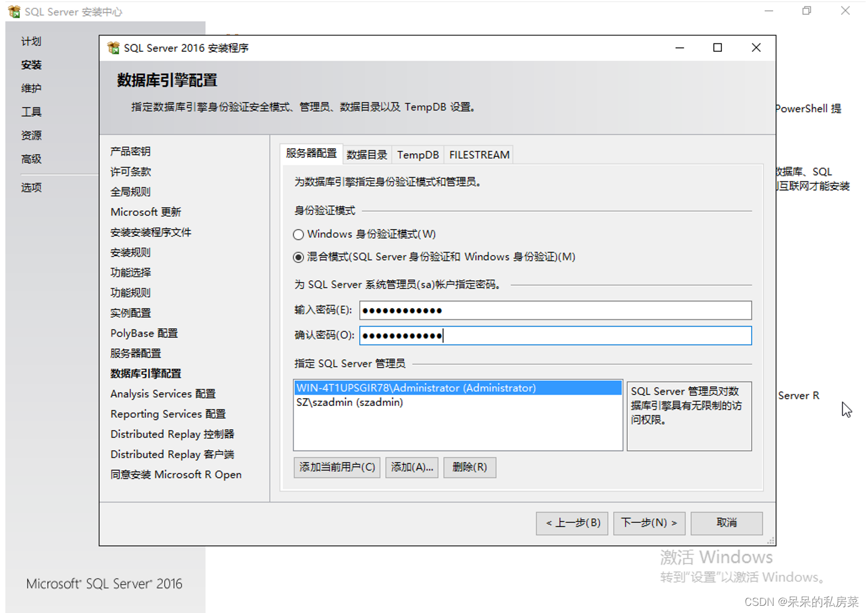This screenshot has height=613, width=868.
Task: Open the FILESTREAM tab
Action: [x=479, y=155]
